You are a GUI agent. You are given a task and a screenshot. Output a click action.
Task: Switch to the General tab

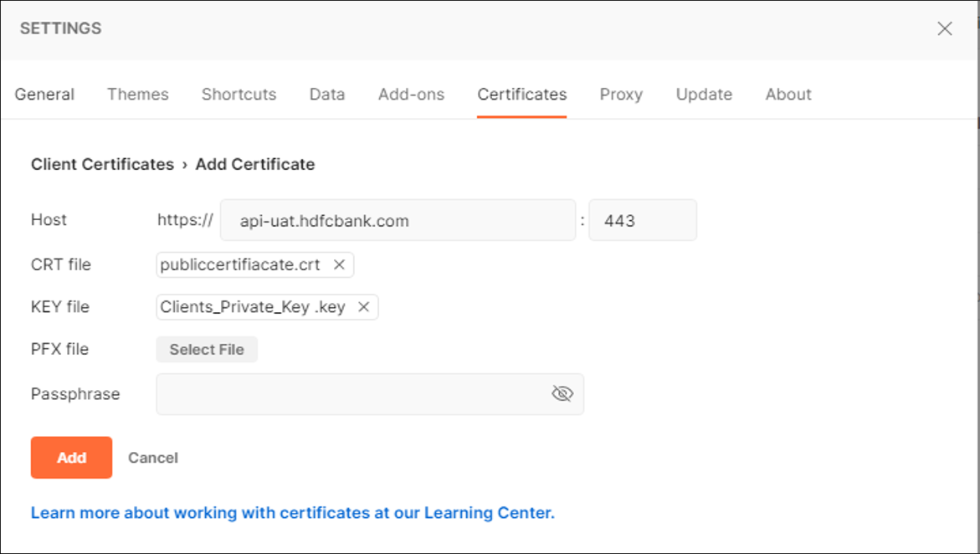tap(44, 95)
